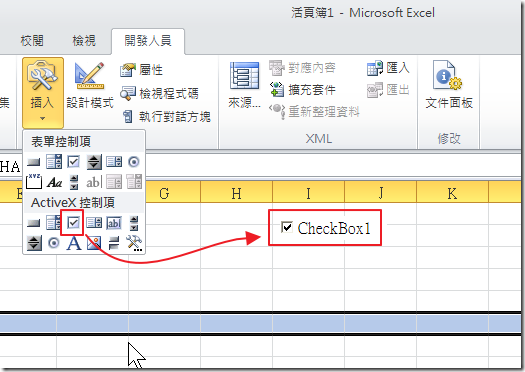Screen dimensions: 525x372
Task: Select the 開發人員 (Developer) tab
Action: (148, 41)
